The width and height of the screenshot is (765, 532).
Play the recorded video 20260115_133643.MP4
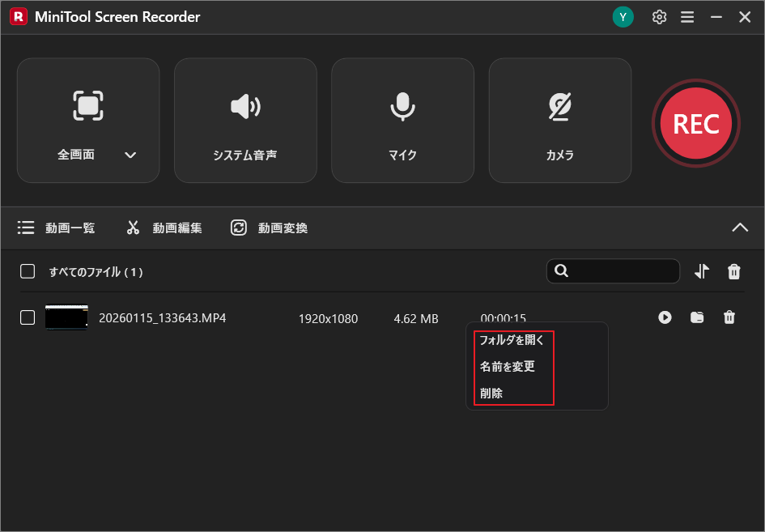[665, 317]
